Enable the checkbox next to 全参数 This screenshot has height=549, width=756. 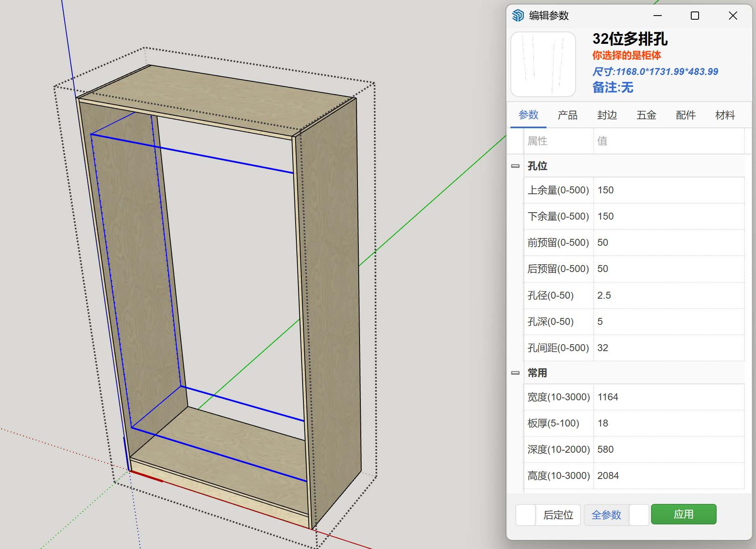(640, 515)
